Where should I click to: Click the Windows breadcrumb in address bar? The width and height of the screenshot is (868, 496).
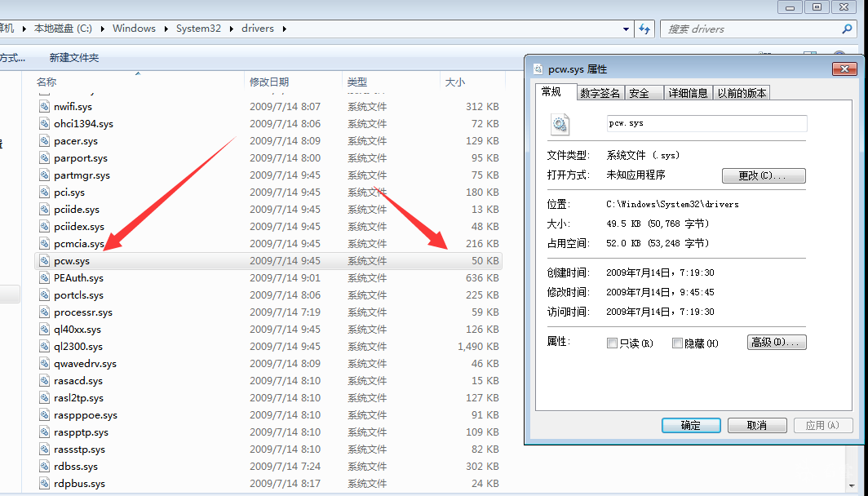[x=134, y=29]
